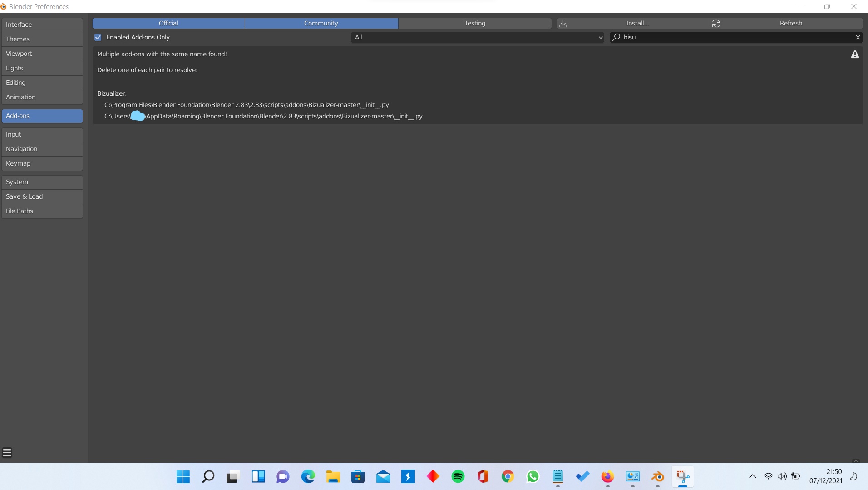Open Notepad from the taskbar

pyautogui.click(x=557, y=476)
